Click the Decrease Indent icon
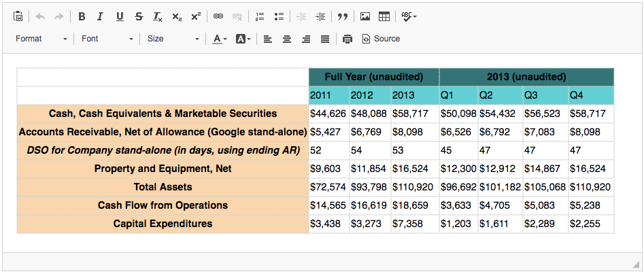This screenshot has height=274, width=644. [301, 16]
